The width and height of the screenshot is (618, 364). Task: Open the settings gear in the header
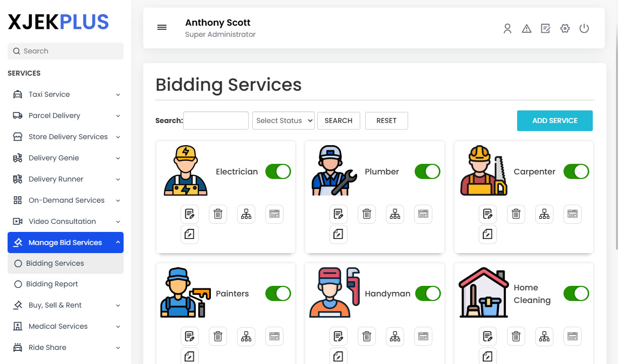coord(565,29)
